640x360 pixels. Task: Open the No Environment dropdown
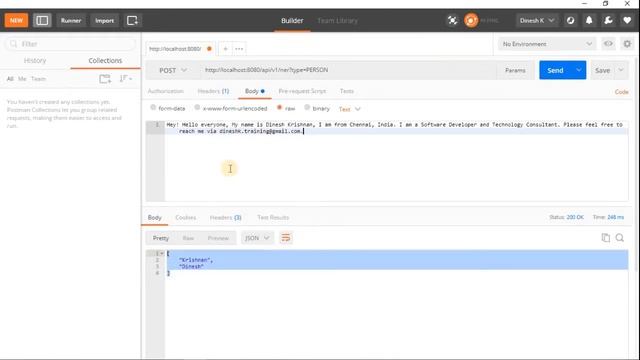[547, 44]
